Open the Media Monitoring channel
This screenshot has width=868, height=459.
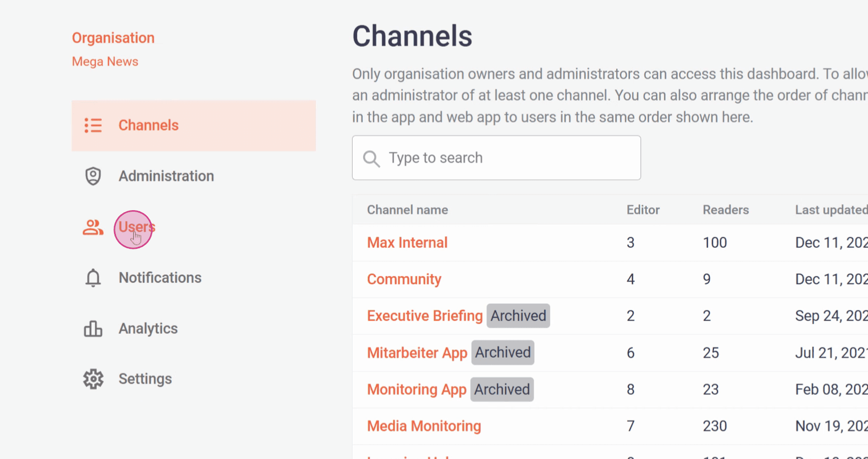tap(424, 426)
